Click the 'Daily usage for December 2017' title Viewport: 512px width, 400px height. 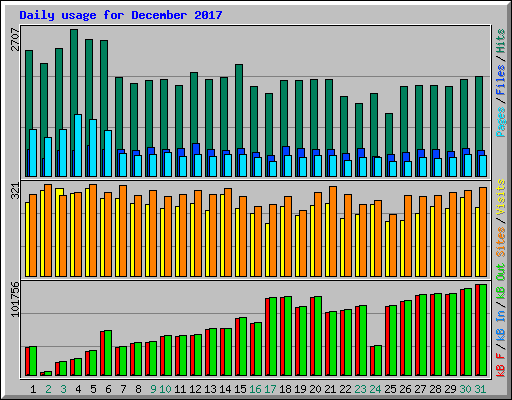[x=121, y=15]
